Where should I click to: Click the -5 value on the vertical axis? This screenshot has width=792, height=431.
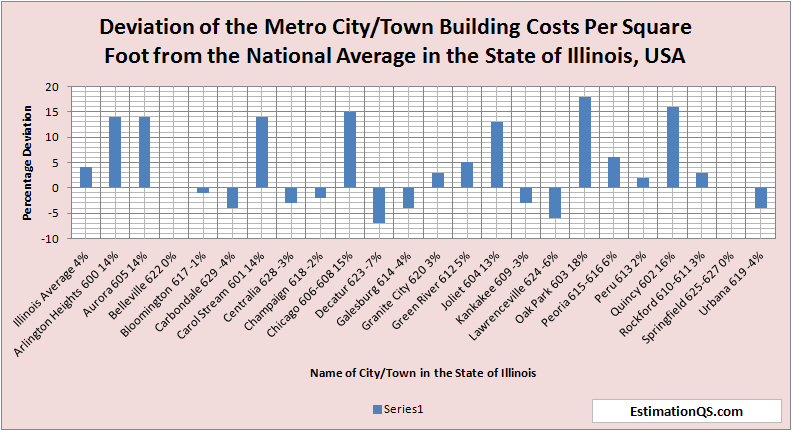(x=53, y=213)
